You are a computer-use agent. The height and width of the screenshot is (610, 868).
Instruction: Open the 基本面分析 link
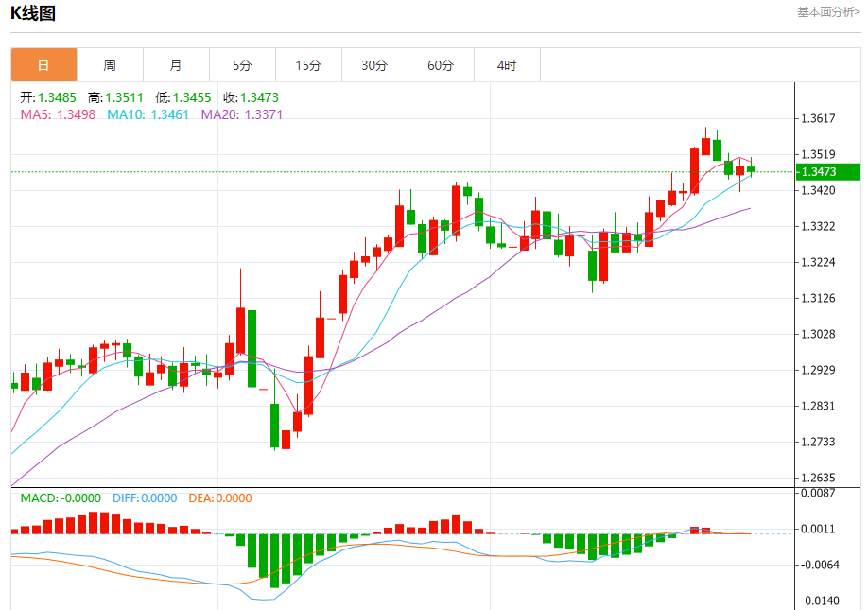828,12
